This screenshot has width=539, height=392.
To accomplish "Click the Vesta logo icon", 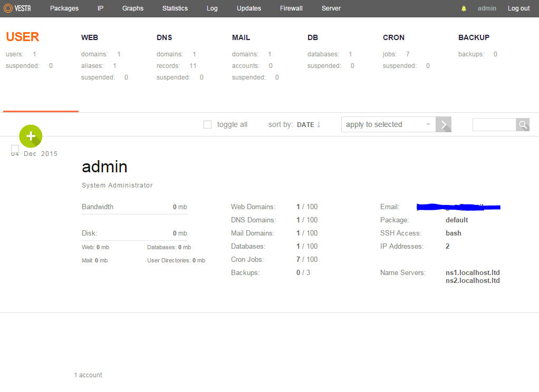I will pos(8,8).
